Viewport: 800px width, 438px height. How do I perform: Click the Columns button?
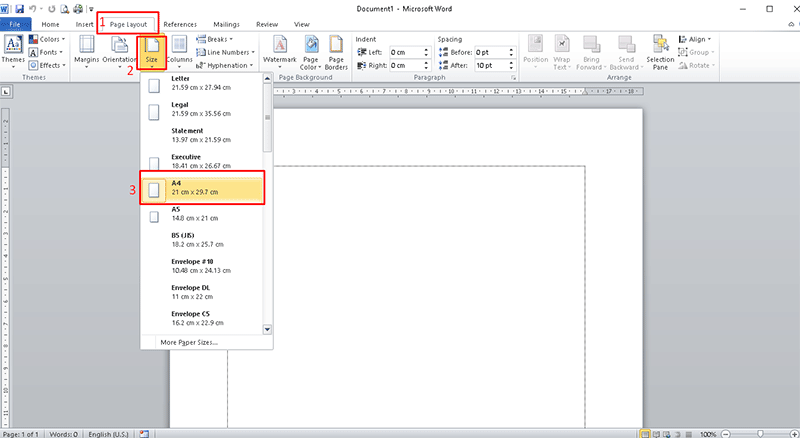pos(179,52)
